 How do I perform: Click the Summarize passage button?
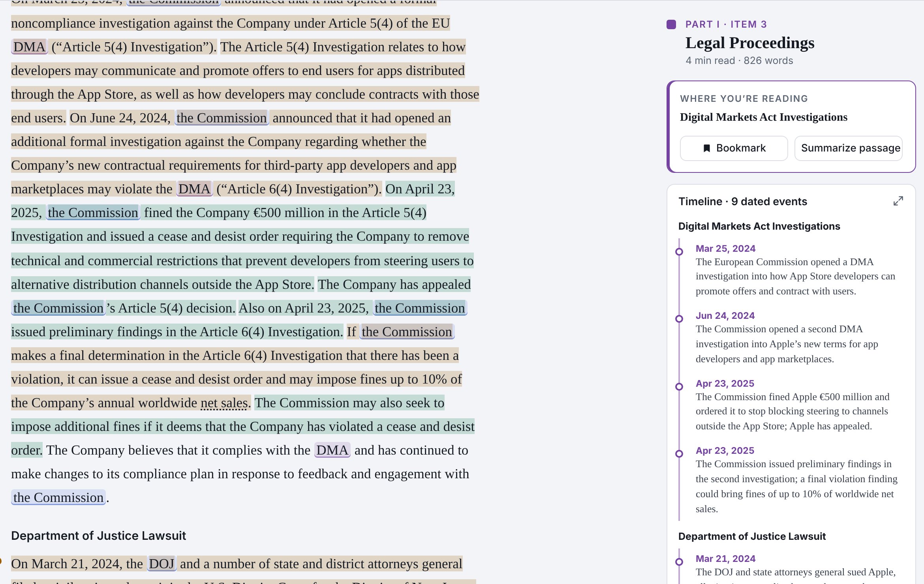(848, 148)
